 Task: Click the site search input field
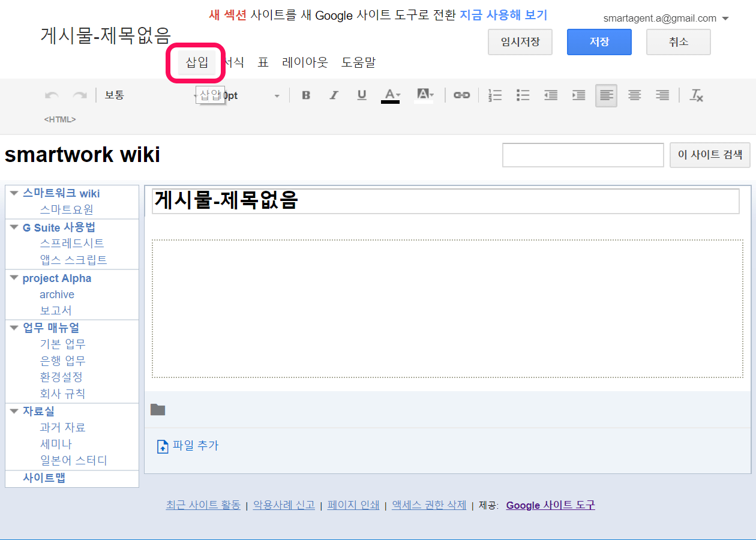583,155
